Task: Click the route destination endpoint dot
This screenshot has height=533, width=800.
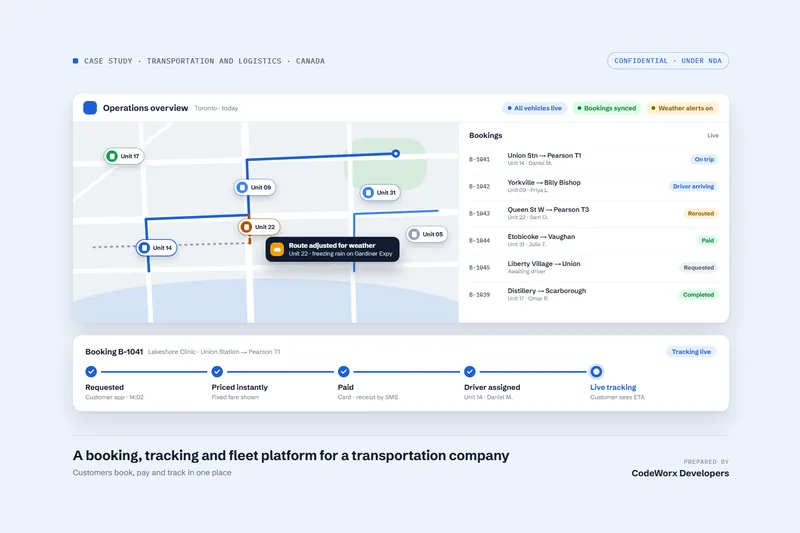Action: (x=395, y=153)
